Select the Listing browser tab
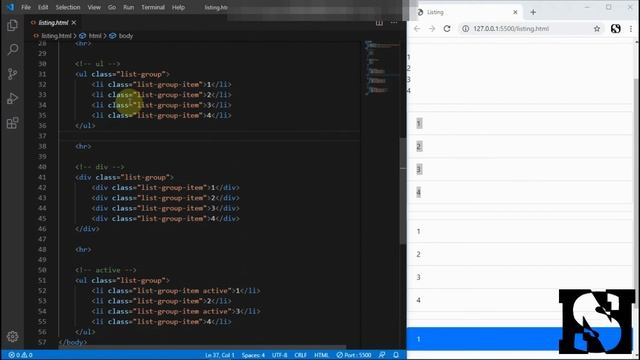 click(468, 12)
